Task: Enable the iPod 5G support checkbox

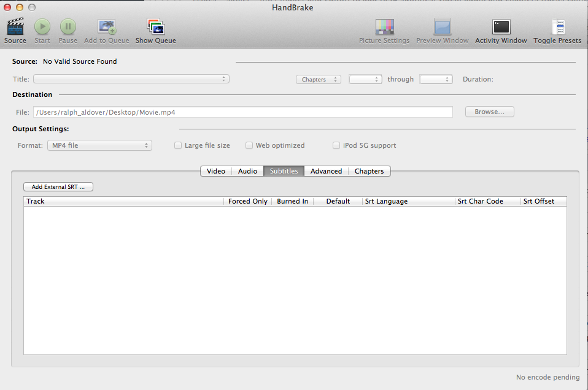Action: [x=336, y=145]
